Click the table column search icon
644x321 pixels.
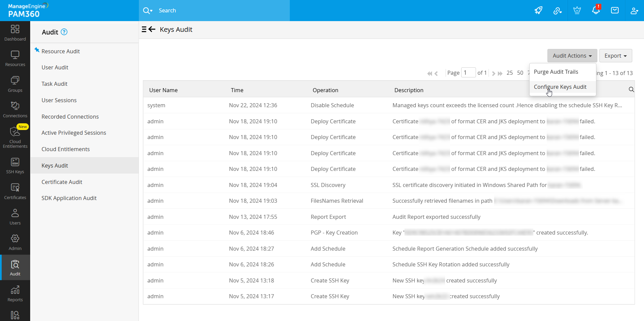(631, 89)
